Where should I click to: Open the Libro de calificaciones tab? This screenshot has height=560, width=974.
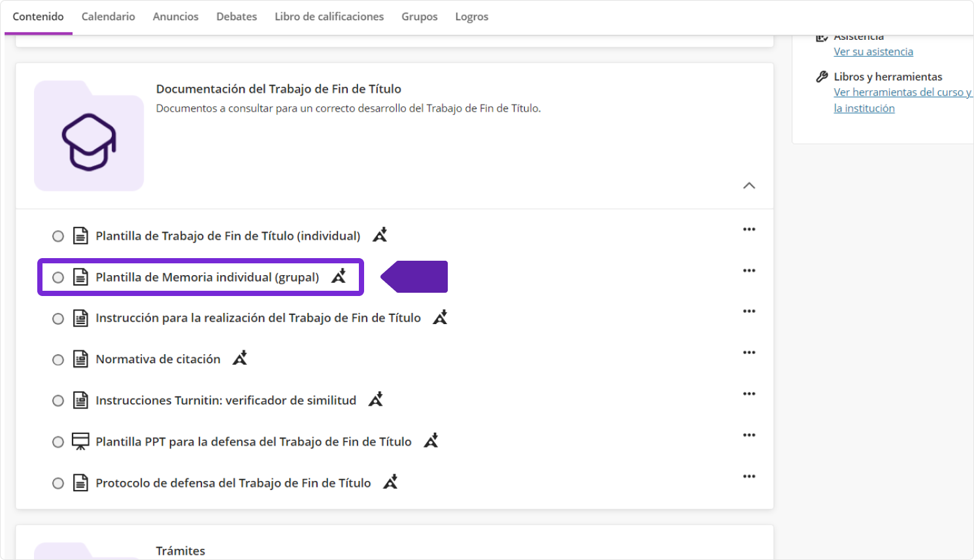click(x=329, y=16)
